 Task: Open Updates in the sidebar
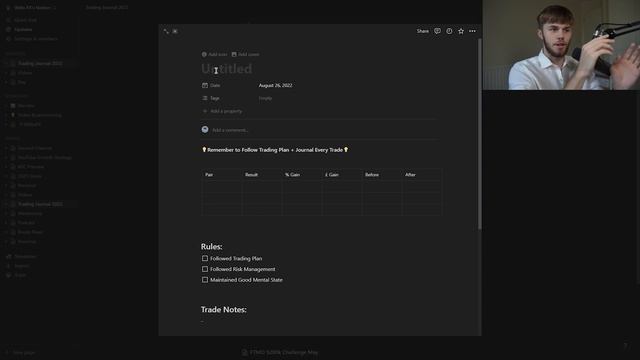coord(23,29)
